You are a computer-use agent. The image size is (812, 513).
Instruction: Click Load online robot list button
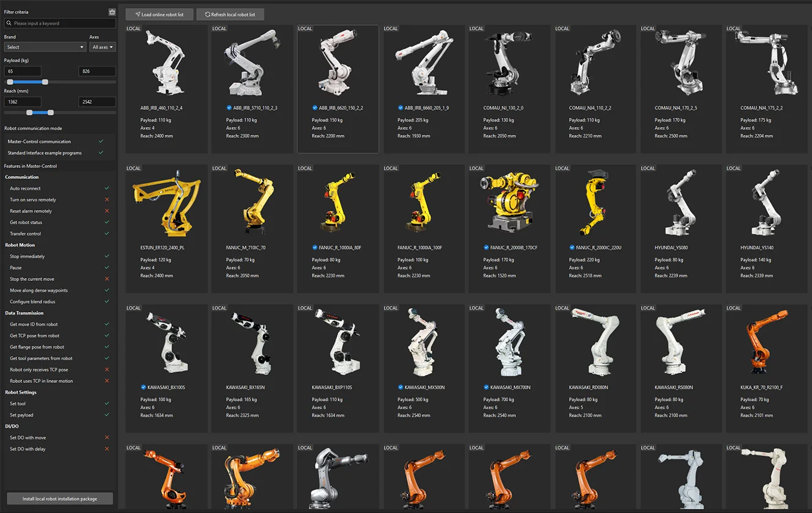pos(159,14)
